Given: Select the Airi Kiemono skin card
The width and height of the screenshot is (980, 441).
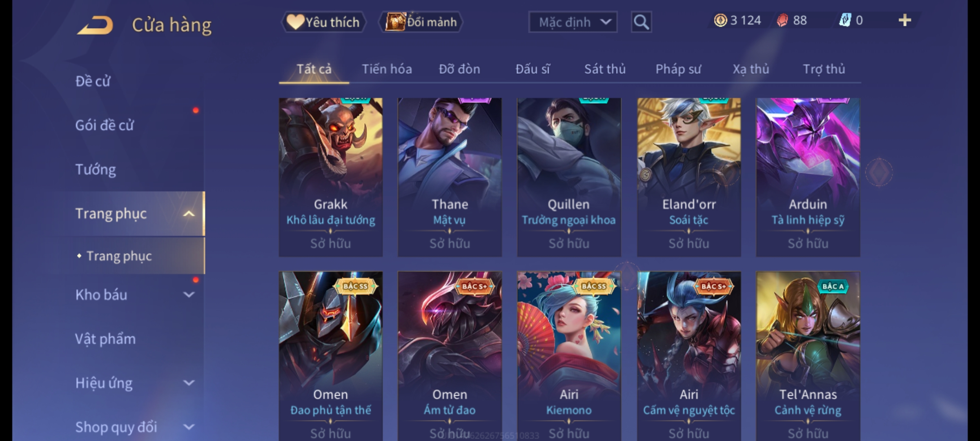Looking at the screenshot, I should click(x=569, y=356).
